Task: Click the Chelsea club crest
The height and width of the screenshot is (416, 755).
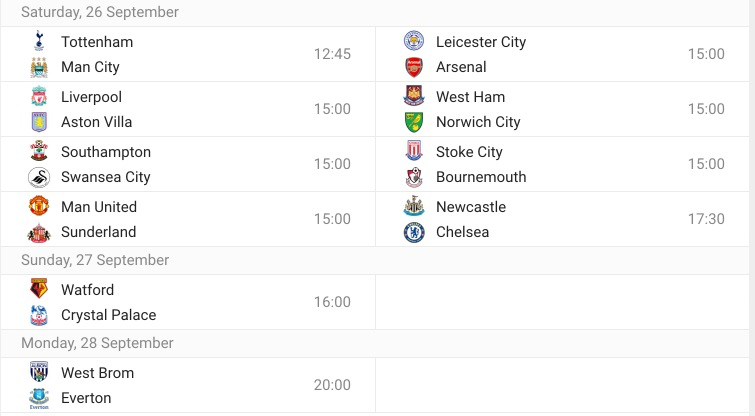Action: (x=414, y=232)
